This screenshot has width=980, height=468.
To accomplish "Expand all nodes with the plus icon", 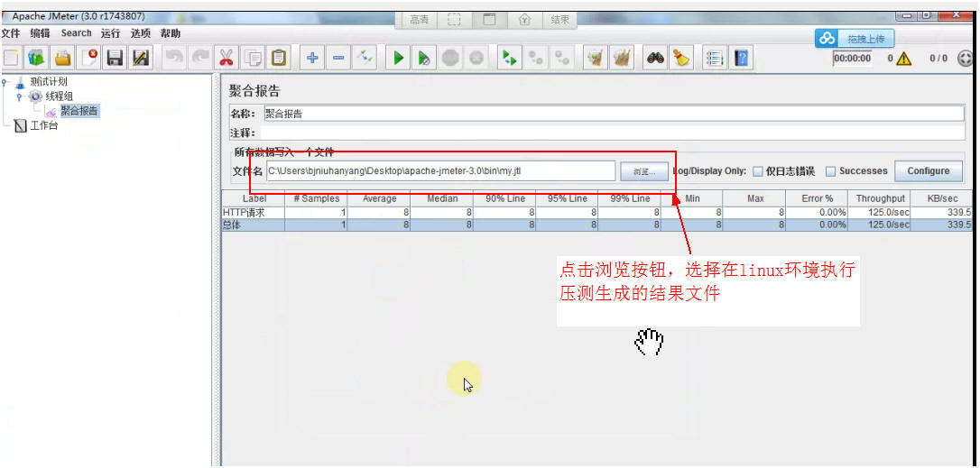I will click(x=312, y=59).
